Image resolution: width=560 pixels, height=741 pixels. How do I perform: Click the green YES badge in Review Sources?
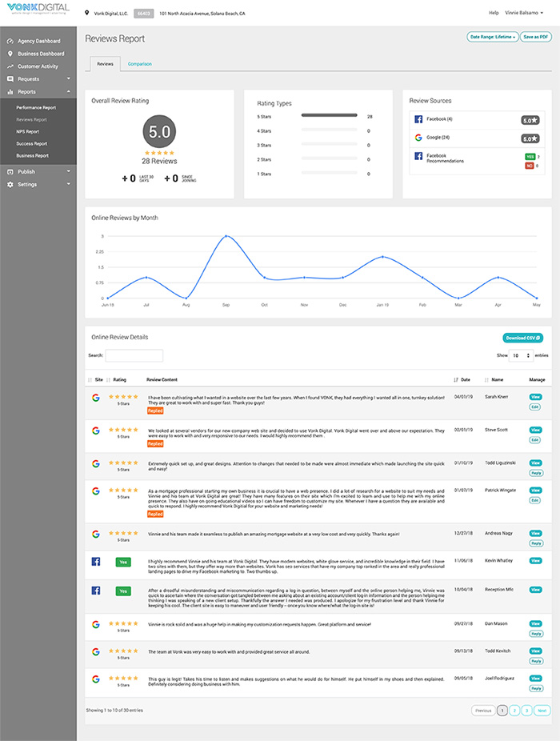tap(530, 157)
